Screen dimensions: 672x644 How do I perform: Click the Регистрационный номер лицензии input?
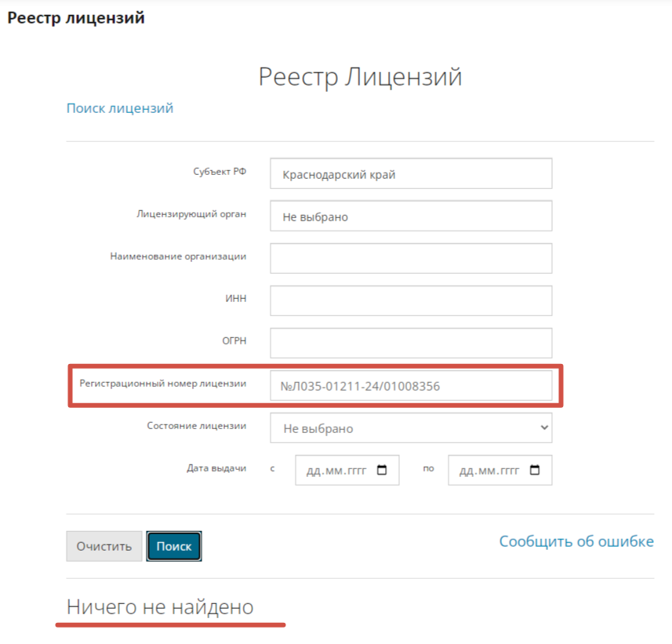click(x=411, y=385)
